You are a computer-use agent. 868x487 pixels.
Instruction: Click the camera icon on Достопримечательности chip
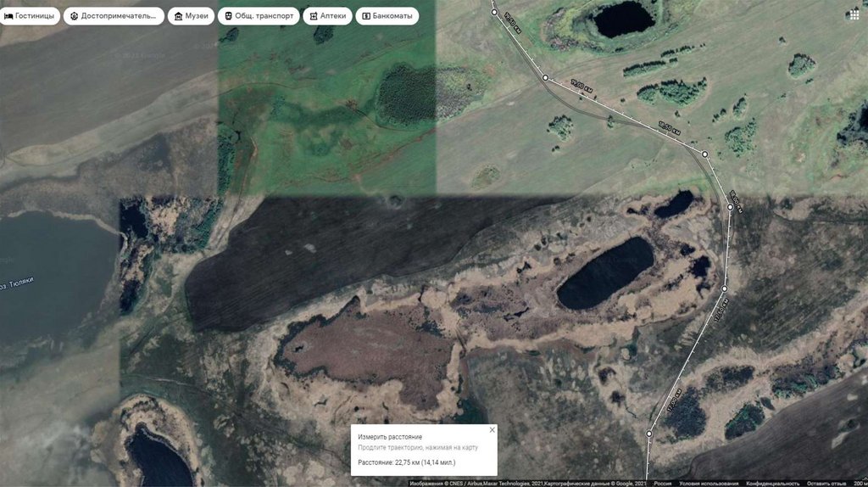[75, 16]
